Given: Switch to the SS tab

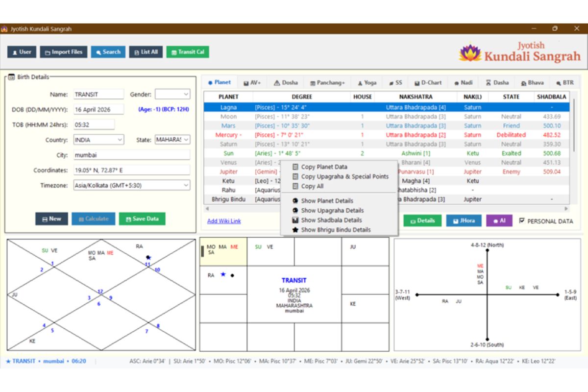Looking at the screenshot, I should (396, 83).
